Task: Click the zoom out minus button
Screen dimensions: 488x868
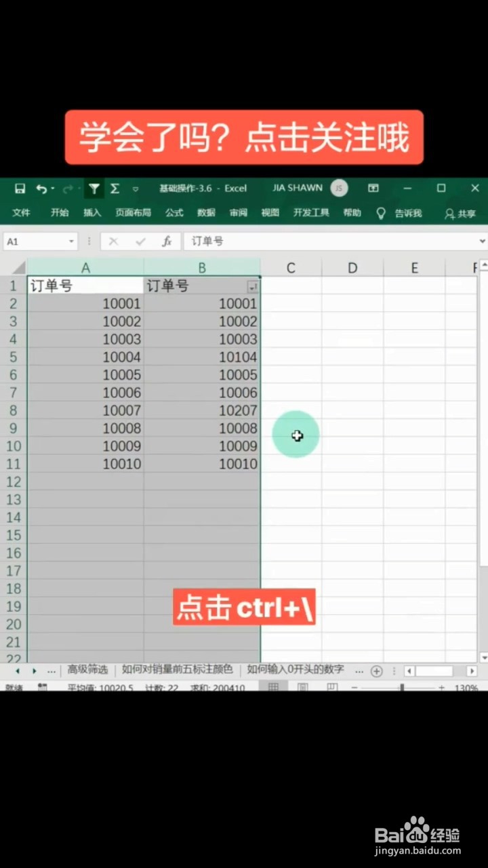Action: (x=354, y=688)
